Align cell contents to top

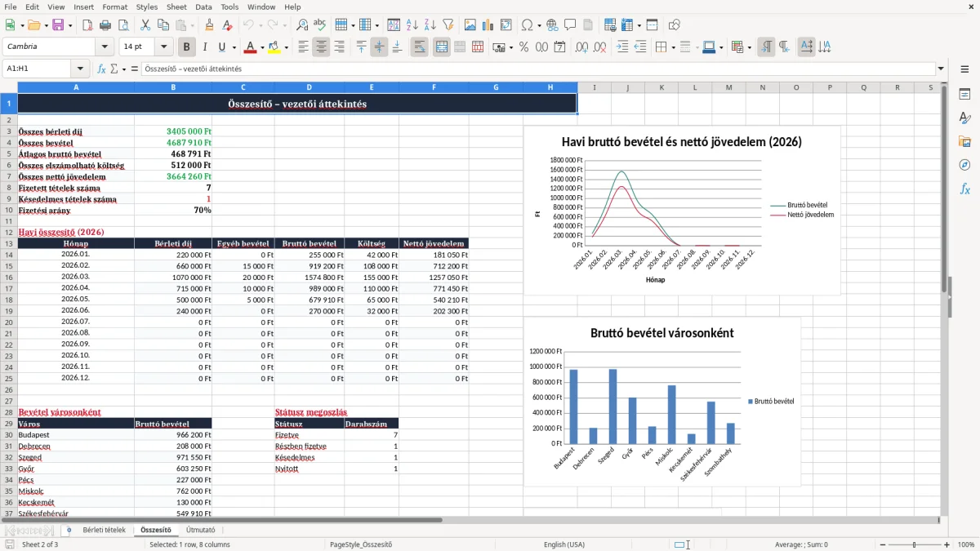point(361,47)
